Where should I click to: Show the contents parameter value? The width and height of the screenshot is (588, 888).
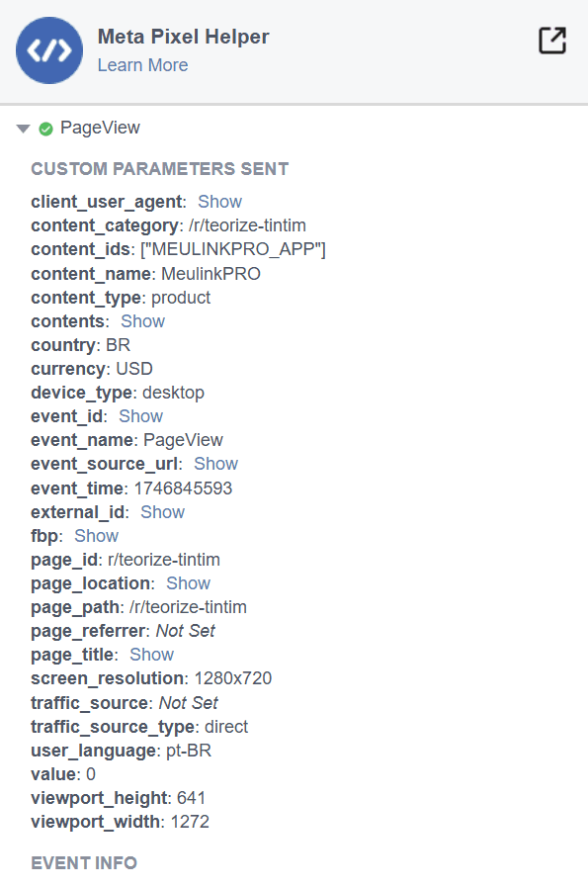tap(142, 321)
